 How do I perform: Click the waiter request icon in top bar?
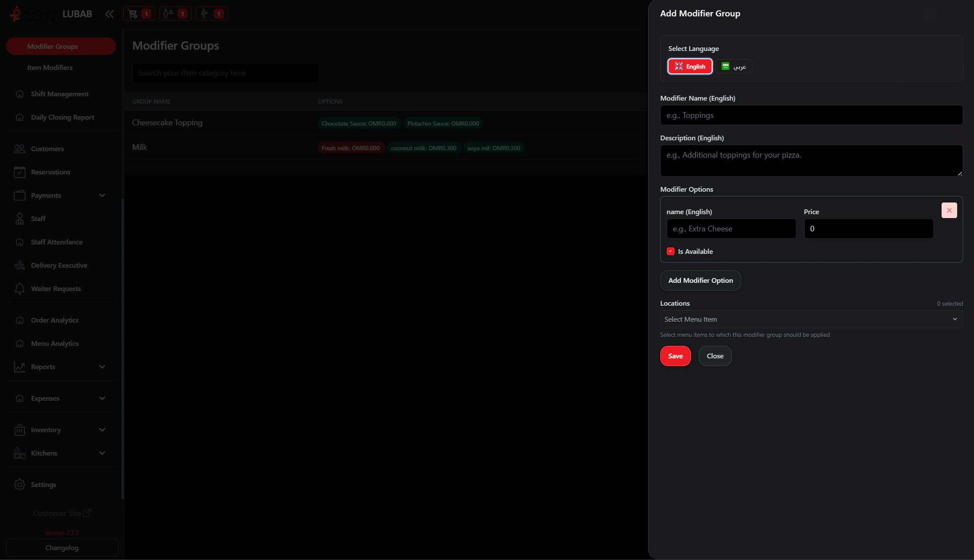tap(205, 14)
